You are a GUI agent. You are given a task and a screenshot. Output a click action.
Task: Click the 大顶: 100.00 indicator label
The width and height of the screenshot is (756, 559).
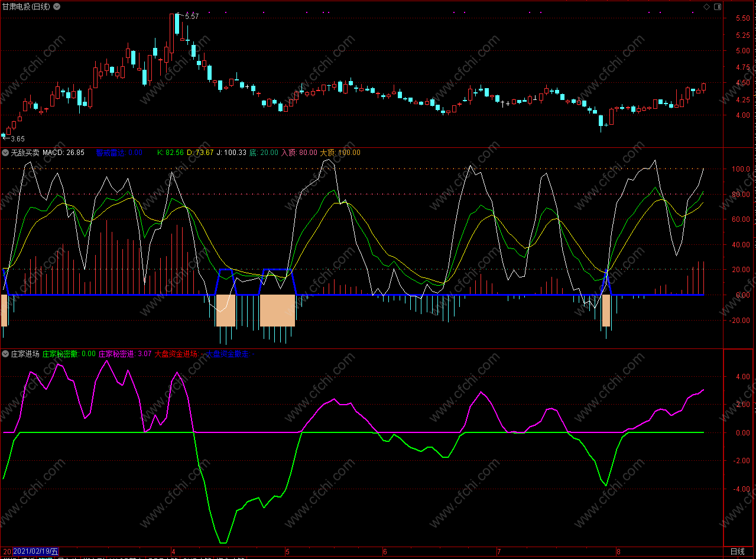point(340,153)
